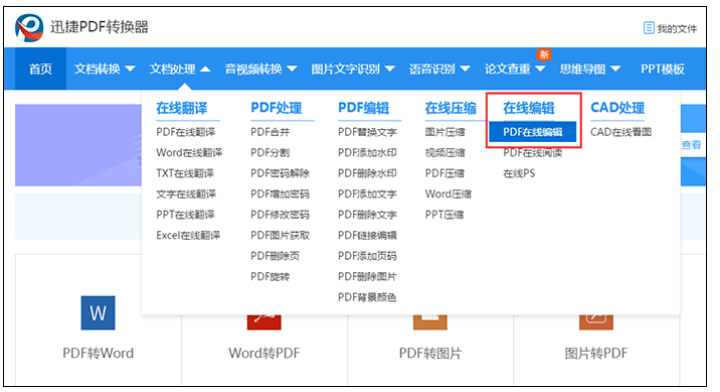
Task: Click the 查看 link on banner
Action: pos(691,145)
